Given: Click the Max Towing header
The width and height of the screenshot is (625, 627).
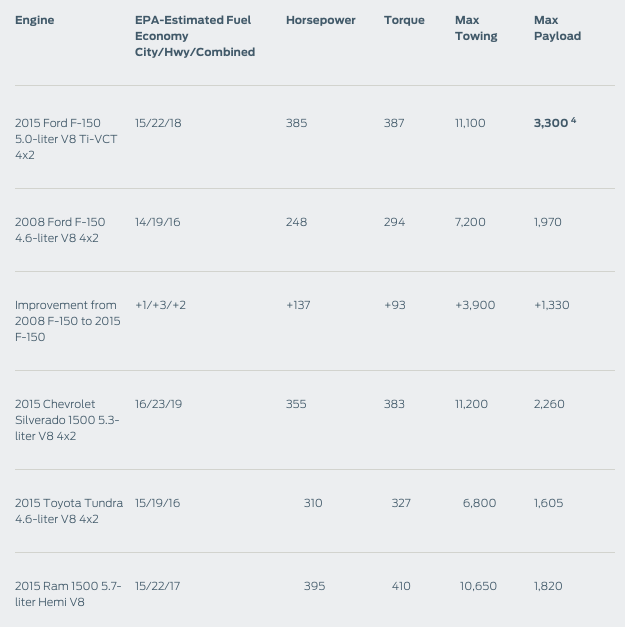Looking at the screenshot, I should pyautogui.click(x=475, y=28).
